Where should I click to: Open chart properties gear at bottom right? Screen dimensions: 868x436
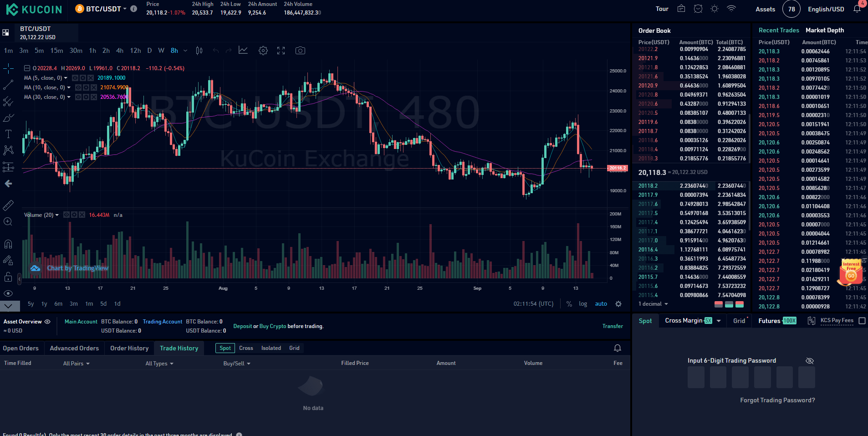click(x=618, y=304)
